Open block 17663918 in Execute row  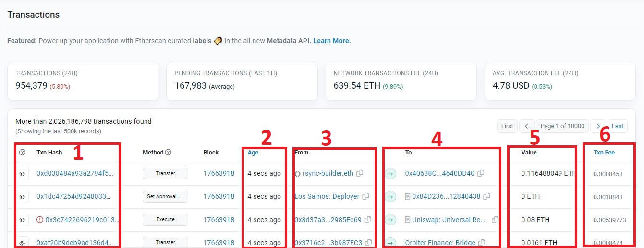(x=219, y=220)
